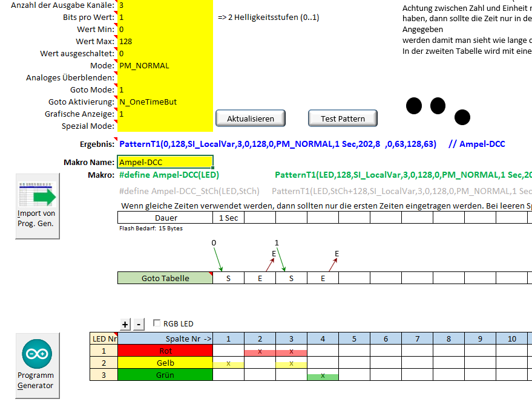Select the Mode cell PM_NORMAL

coord(165,65)
